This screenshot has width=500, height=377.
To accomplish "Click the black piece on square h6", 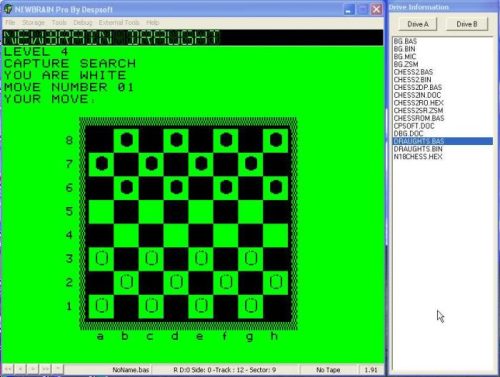I will click(276, 187).
